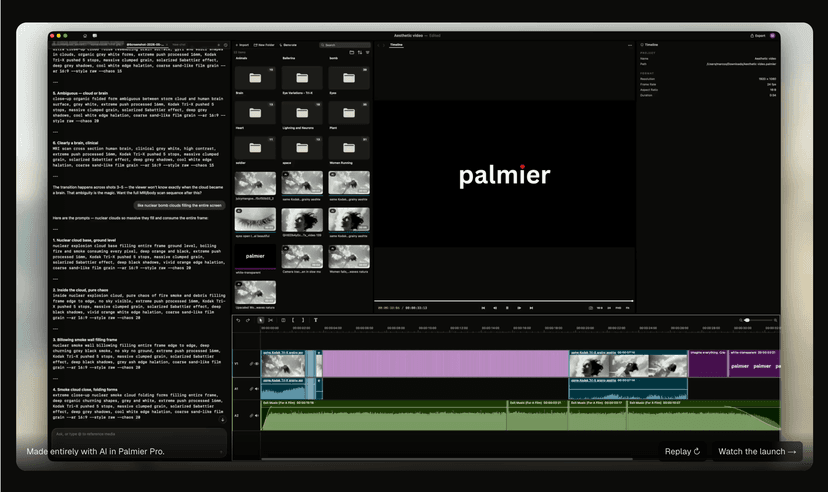Open the Eye Variations - Tri-X folder
Viewport: 828px width, 492px height.
click(302, 78)
